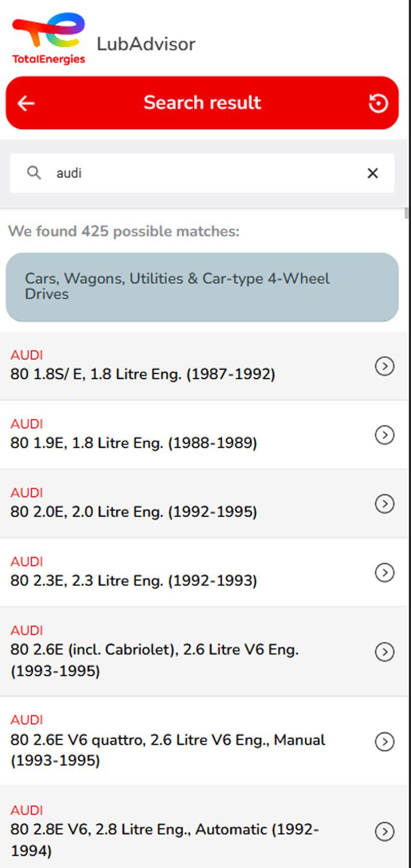Focus the search field containing audi

(202, 173)
